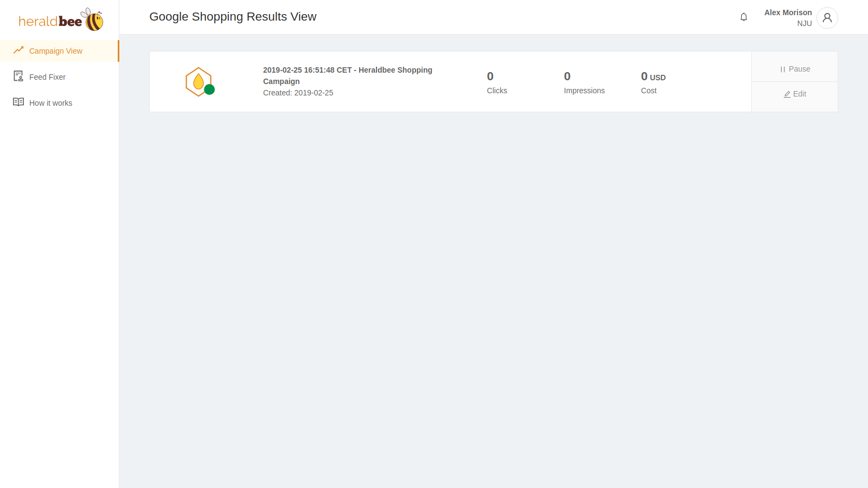Click the How it works book icon
This screenshot has height=488, width=868.
pyautogui.click(x=18, y=102)
